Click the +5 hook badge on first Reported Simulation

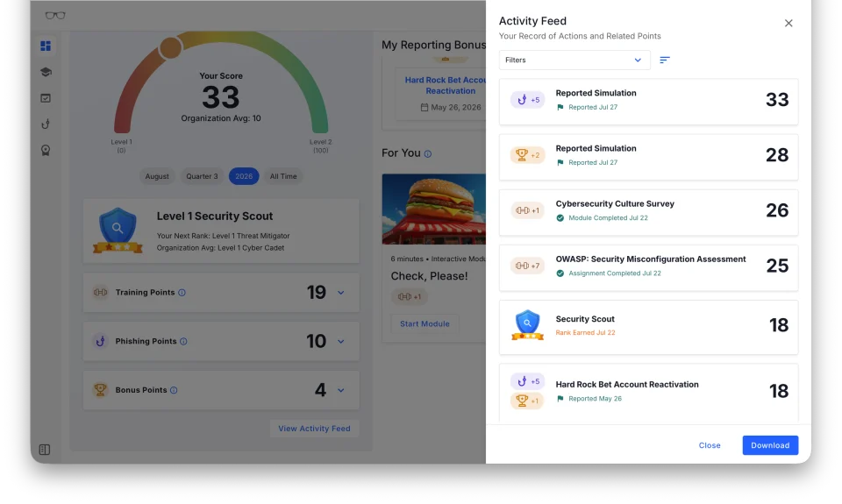pyautogui.click(x=527, y=100)
